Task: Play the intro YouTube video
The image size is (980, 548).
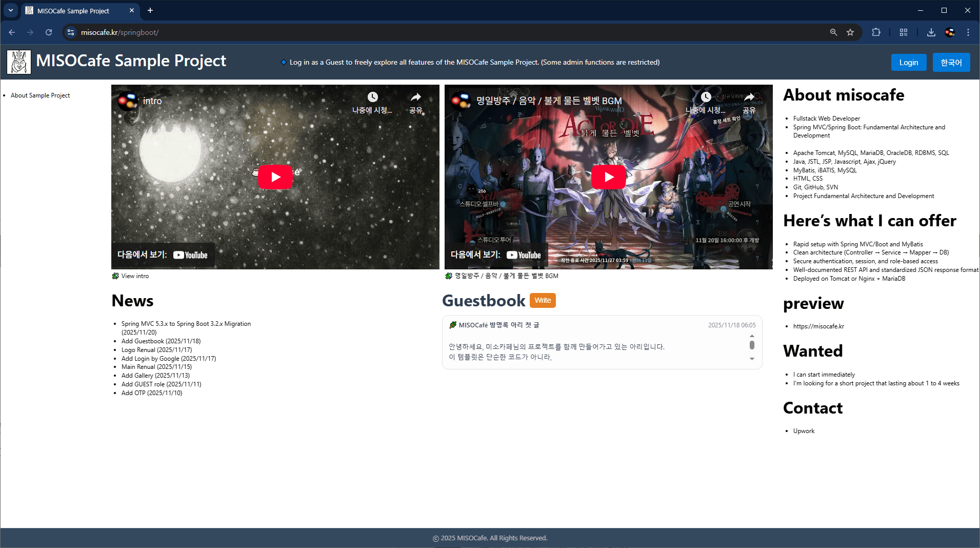Action: (x=275, y=177)
